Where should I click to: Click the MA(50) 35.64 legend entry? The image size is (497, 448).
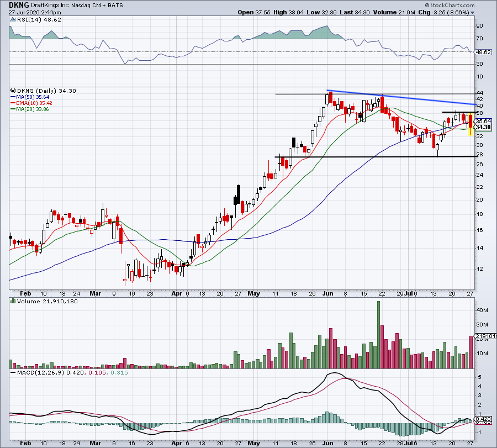pyautogui.click(x=33, y=97)
